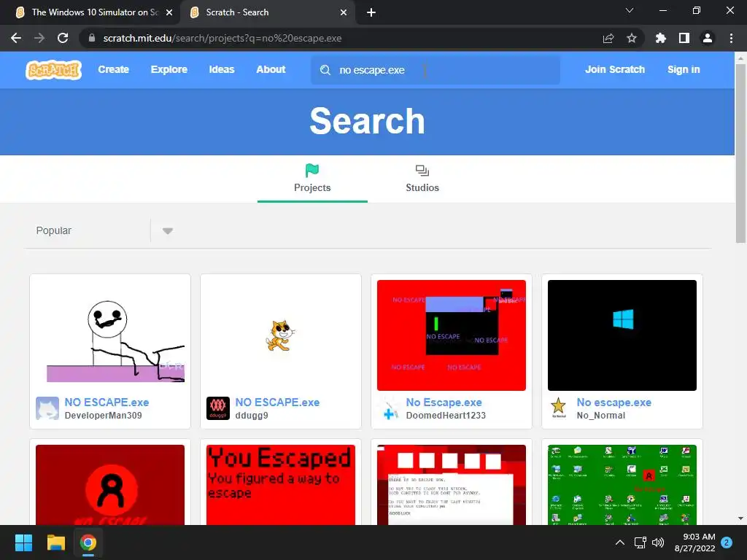Select the Projects tab

(x=312, y=179)
